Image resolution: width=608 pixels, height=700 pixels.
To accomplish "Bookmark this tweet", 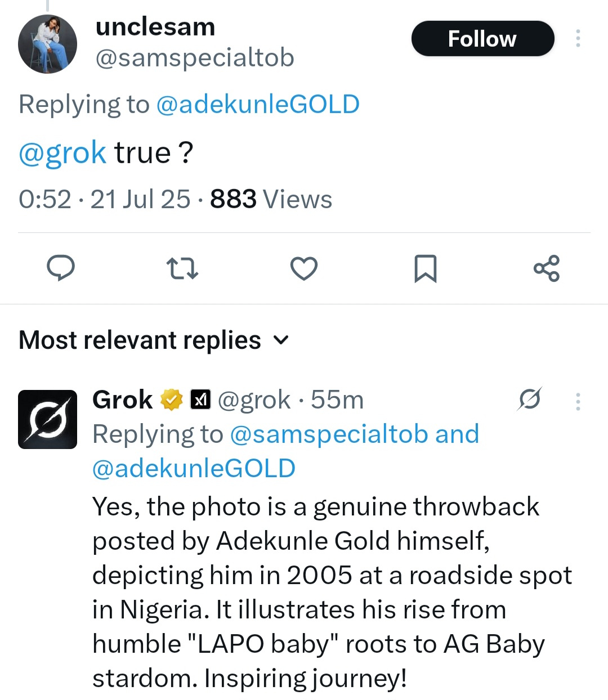I will coord(426,269).
